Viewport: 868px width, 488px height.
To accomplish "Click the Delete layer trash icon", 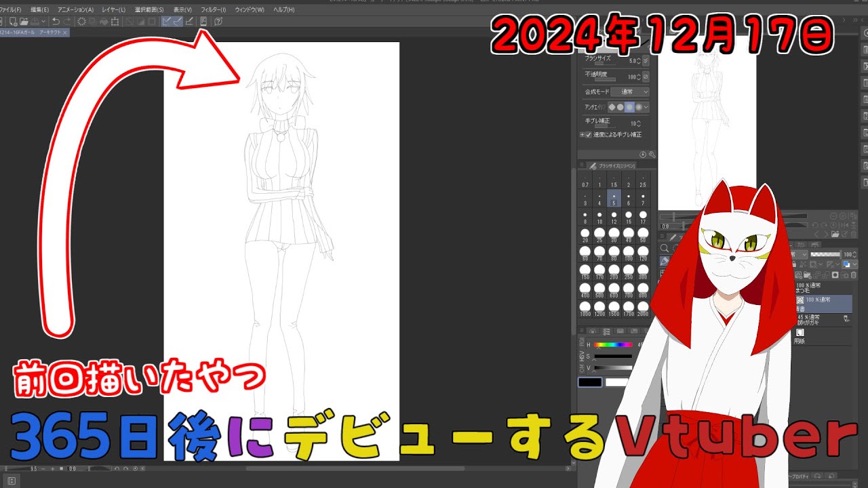I will [854, 275].
